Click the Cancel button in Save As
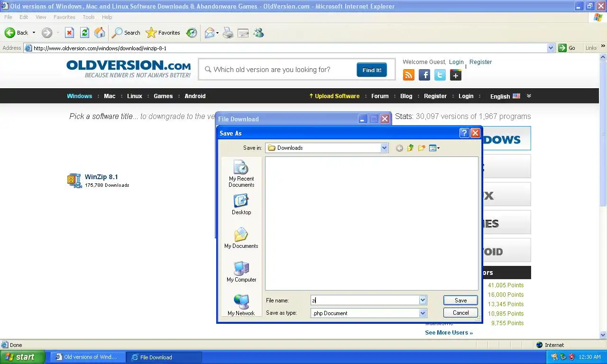Viewport: 607px width, 364px height. [x=460, y=313]
